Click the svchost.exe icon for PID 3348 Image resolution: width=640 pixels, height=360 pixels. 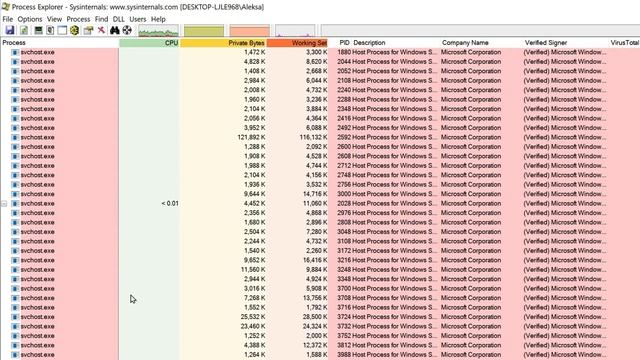tap(15, 279)
